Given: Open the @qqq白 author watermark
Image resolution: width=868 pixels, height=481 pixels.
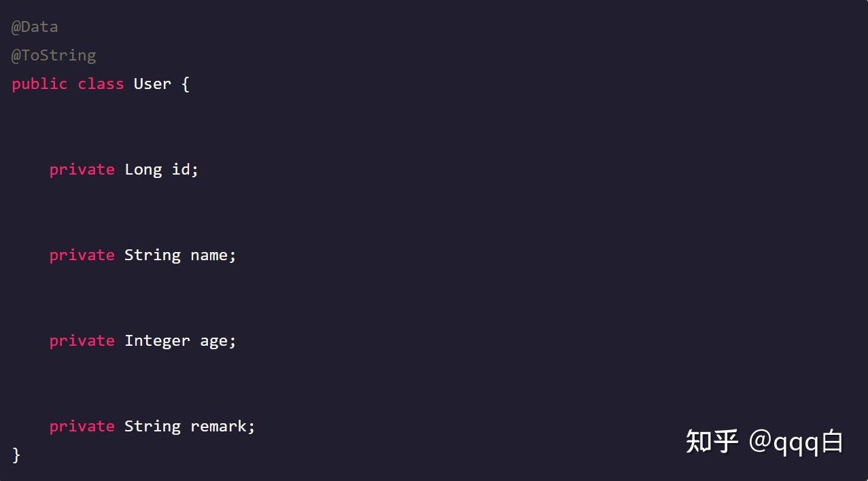Looking at the screenshot, I should (x=796, y=442).
